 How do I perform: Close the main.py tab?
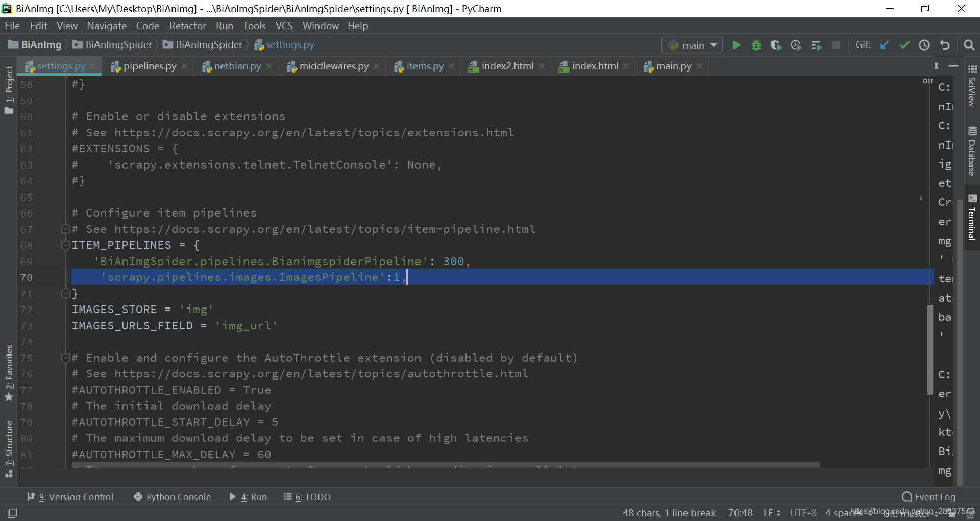click(x=699, y=66)
